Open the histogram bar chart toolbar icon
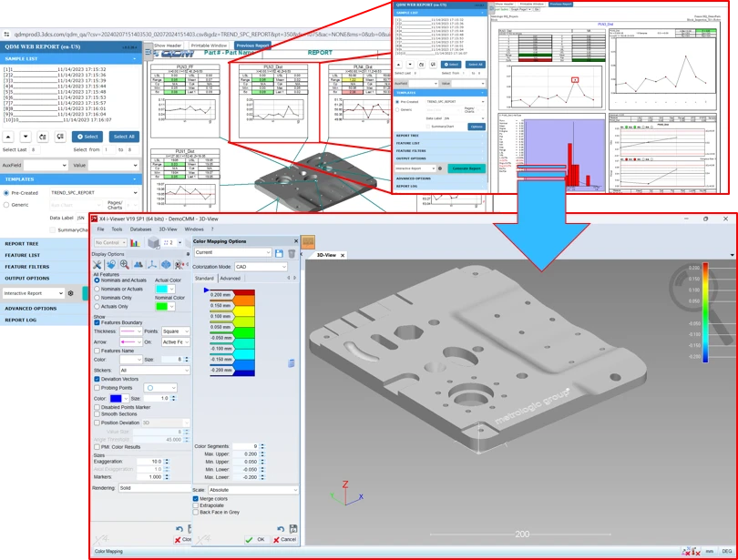738x560 pixels. click(x=135, y=242)
